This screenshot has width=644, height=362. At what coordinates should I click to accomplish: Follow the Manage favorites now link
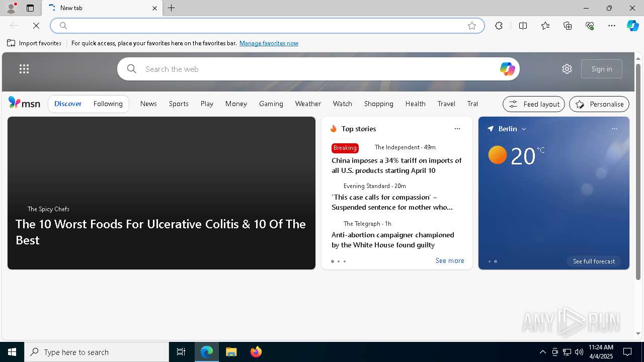pyautogui.click(x=269, y=43)
